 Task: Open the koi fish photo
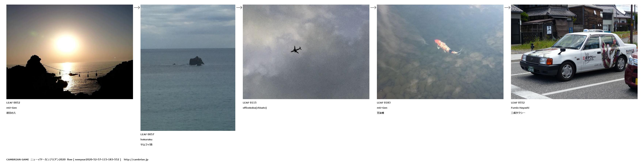(x=440, y=52)
